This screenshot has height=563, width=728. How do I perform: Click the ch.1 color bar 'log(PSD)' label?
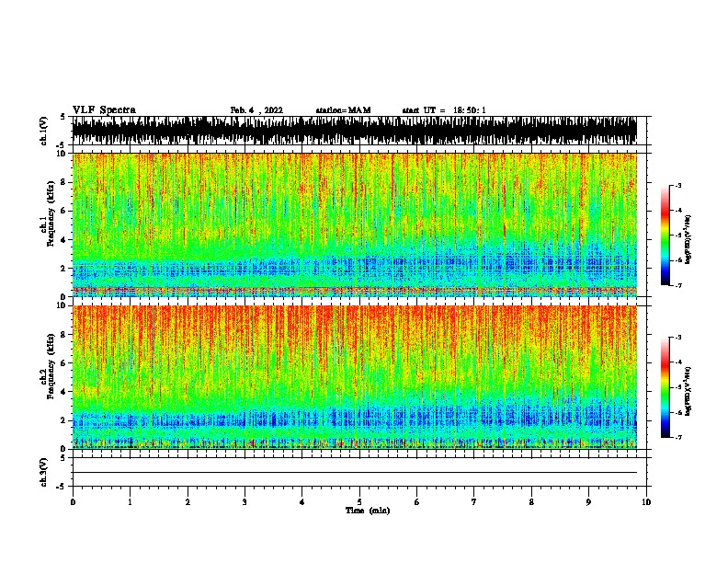688,240
